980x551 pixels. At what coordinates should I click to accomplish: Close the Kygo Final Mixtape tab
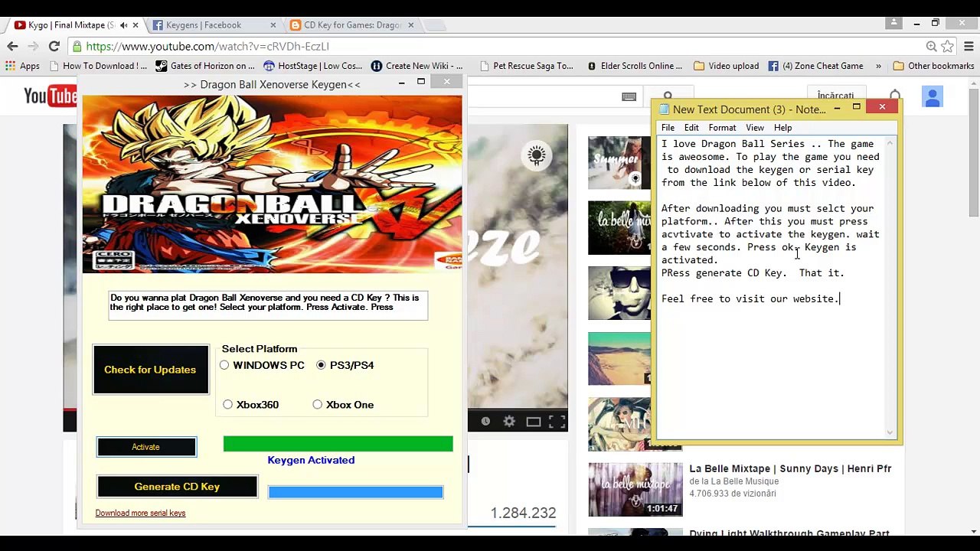[136, 25]
